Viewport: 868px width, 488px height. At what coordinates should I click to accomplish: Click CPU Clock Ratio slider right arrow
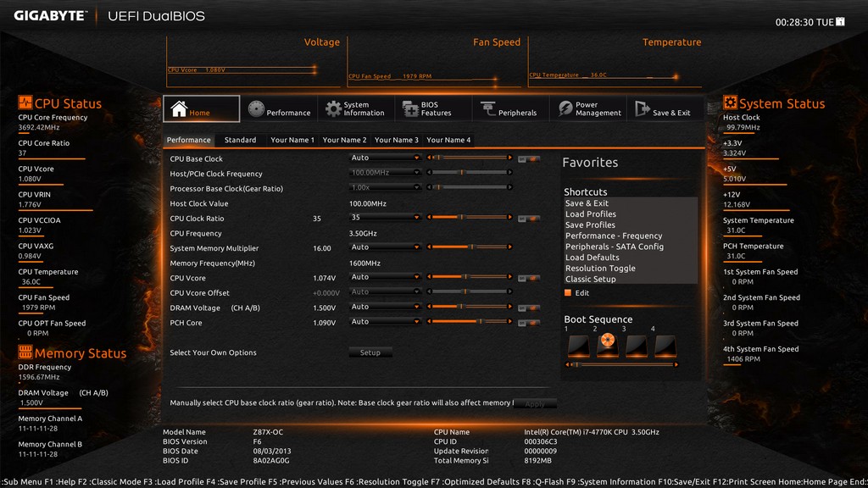509,217
